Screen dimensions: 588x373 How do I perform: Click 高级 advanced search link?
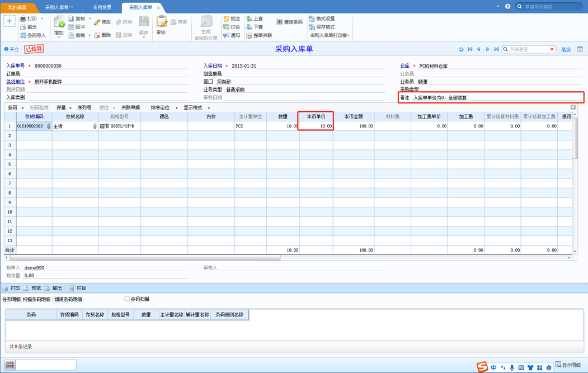(566, 49)
